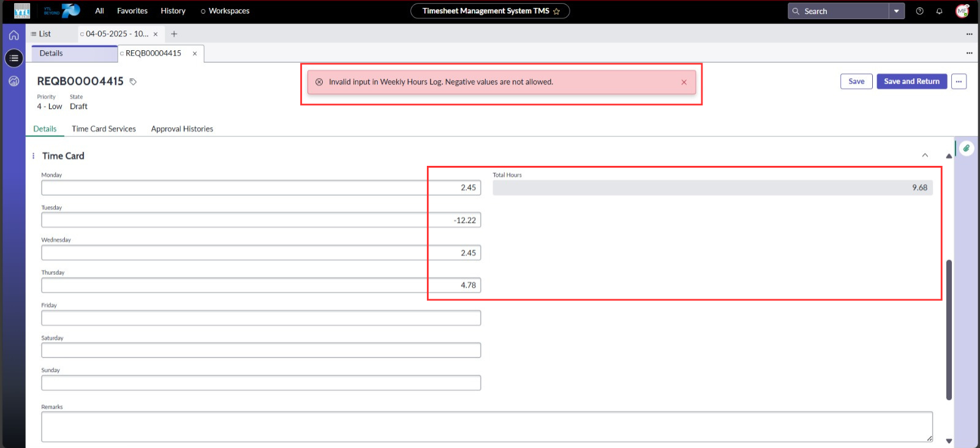Open the dashboard analytics sidebar icon
The image size is (980, 448).
click(x=13, y=81)
